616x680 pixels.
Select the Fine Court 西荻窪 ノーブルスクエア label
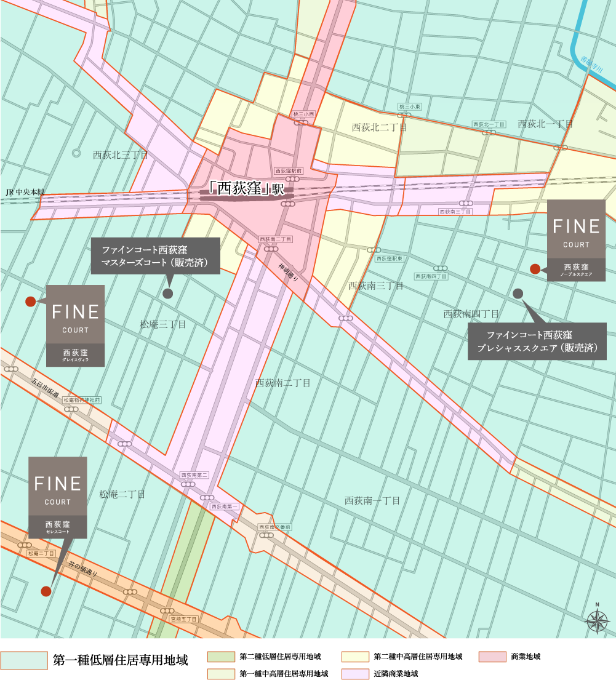(x=576, y=240)
